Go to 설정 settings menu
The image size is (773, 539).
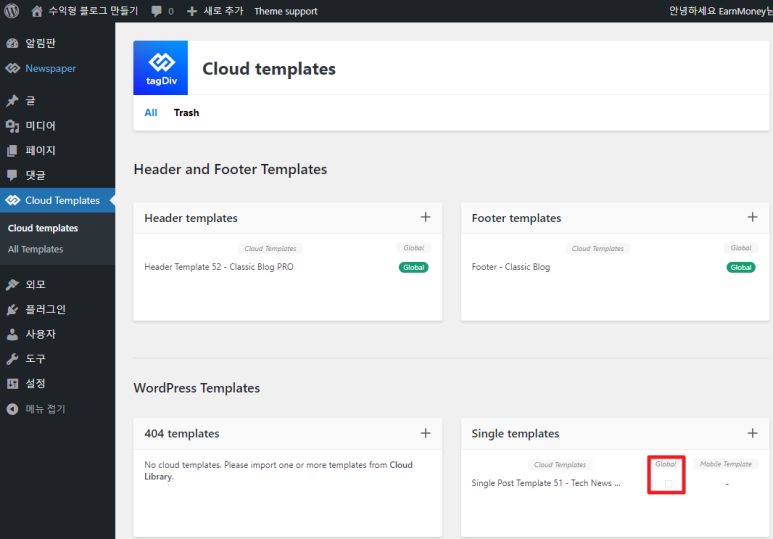tap(35, 384)
